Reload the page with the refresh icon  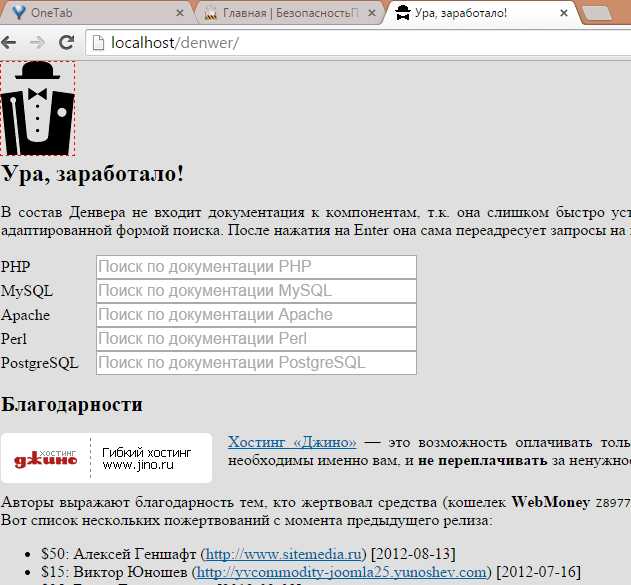tap(66, 42)
